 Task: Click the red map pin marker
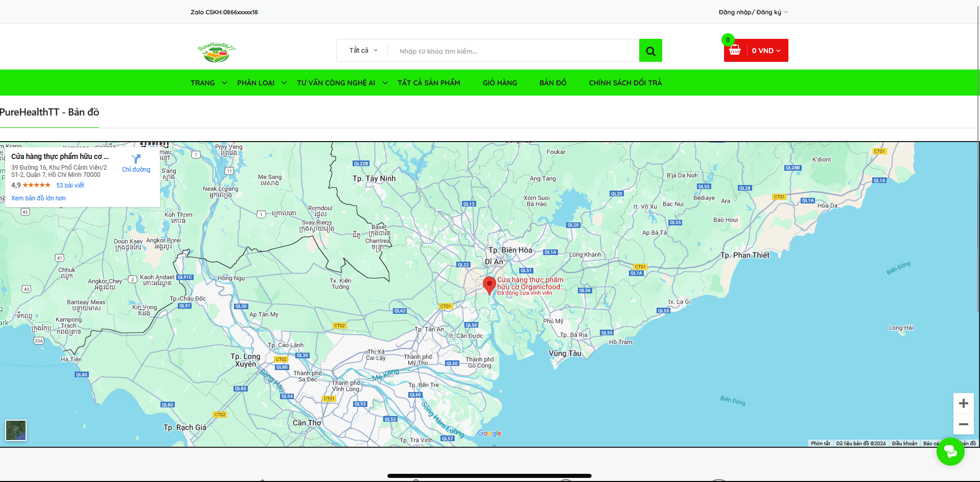489,285
